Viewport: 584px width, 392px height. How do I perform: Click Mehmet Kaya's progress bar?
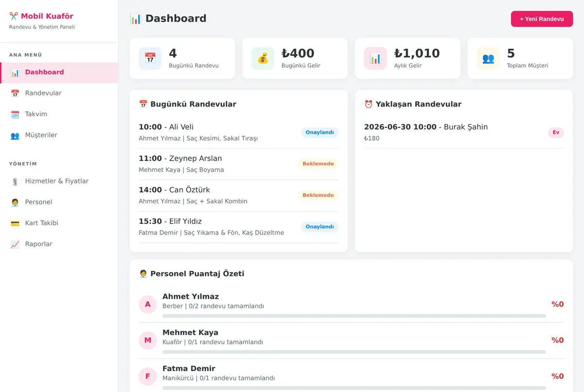(x=354, y=352)
